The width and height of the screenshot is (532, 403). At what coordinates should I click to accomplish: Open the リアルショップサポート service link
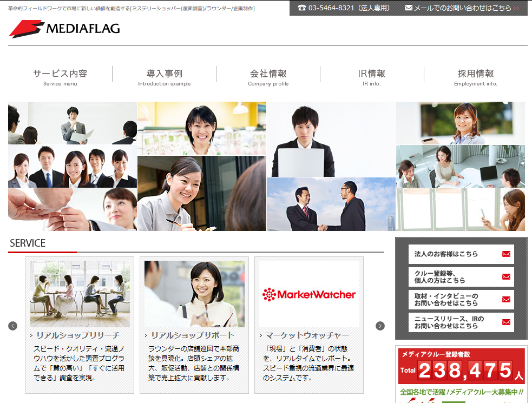(x=192, y=335)
